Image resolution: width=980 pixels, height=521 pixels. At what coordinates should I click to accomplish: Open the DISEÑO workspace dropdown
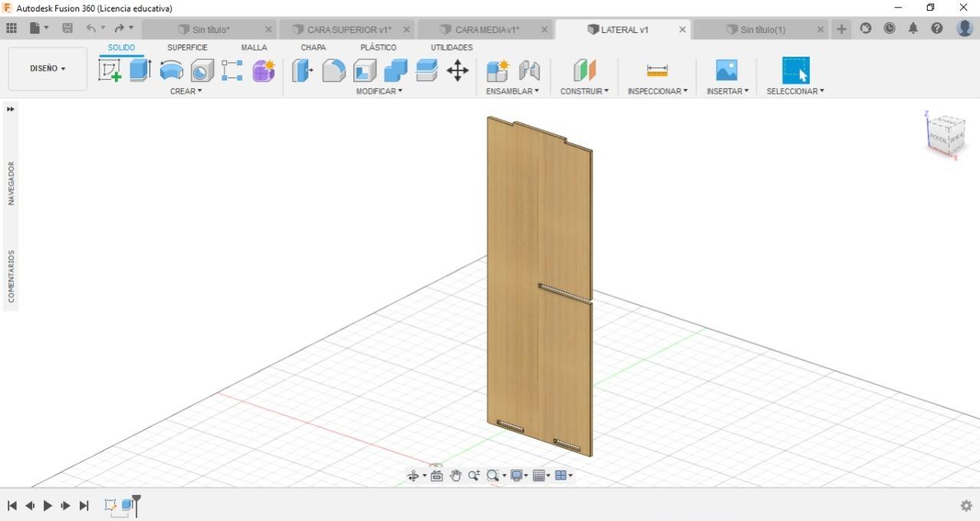click(48, 68)
